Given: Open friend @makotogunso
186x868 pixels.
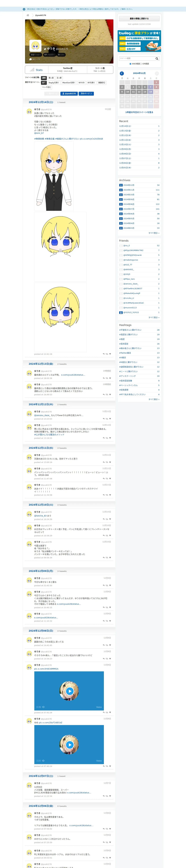Looking at the screenshot, I should [x=131, y=260].
